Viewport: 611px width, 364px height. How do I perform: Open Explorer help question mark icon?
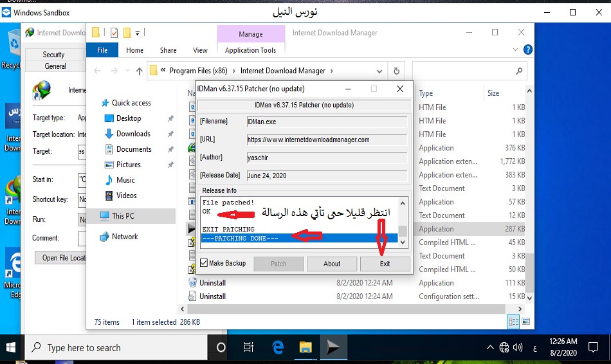[x=527, y=50]
